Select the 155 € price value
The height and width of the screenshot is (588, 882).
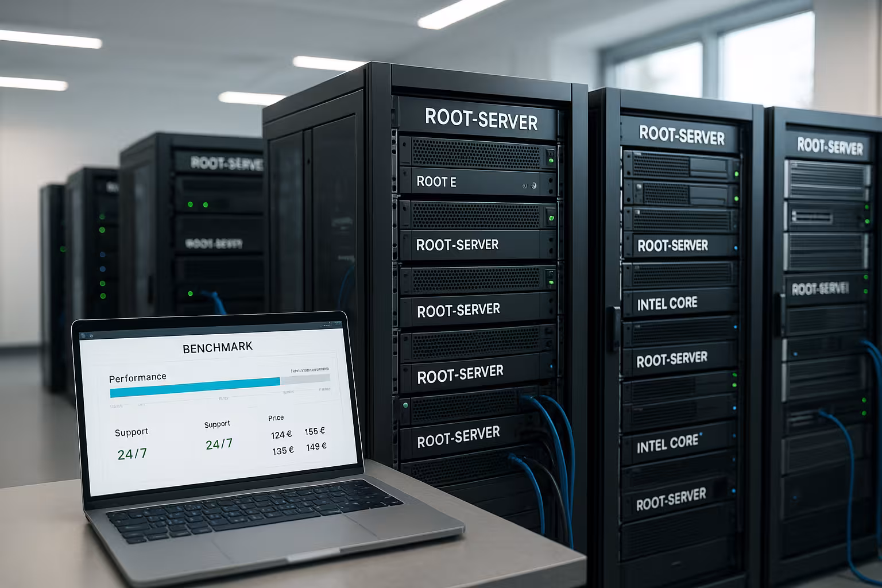point(315,431)
